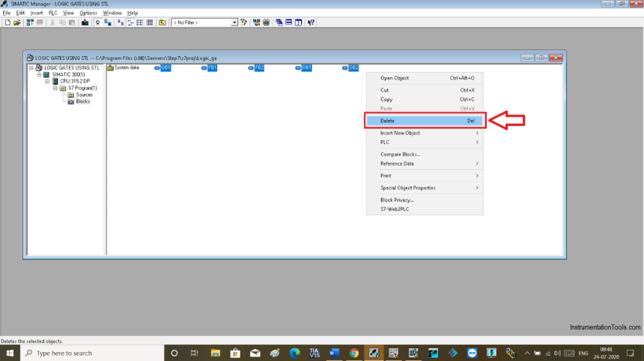Viewport: 644px width, 361px height.
Task: Create a new project with the New toolbar icon
Action: (7, 22)
